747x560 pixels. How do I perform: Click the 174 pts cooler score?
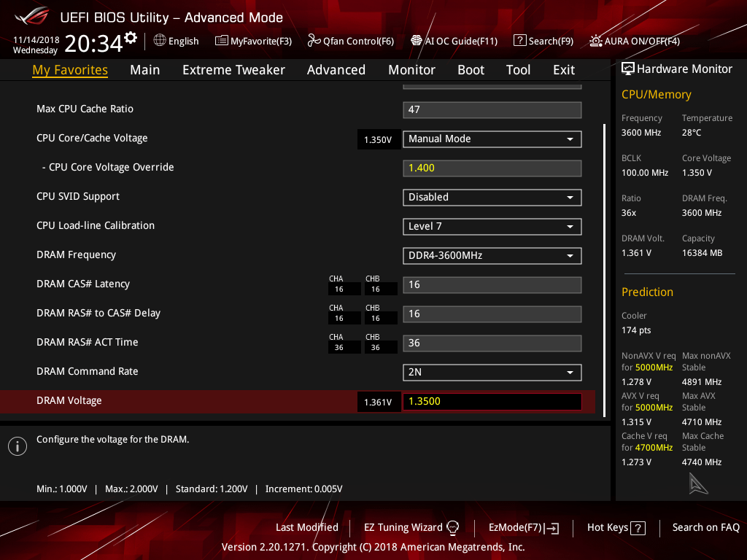click(x=636, y=330)
